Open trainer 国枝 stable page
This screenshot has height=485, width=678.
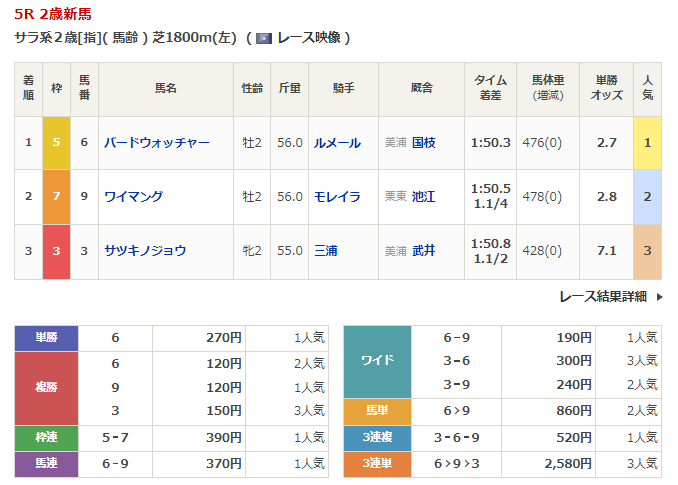tap(423, 143)
